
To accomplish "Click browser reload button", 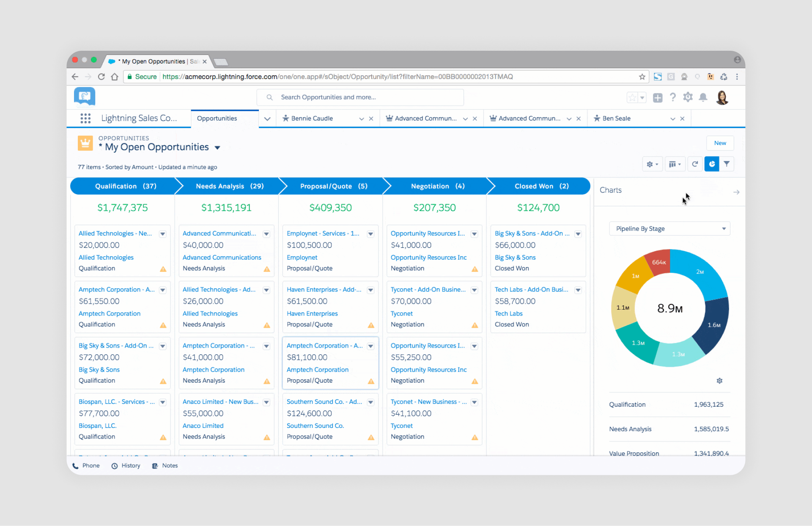I will click(101, 77).
